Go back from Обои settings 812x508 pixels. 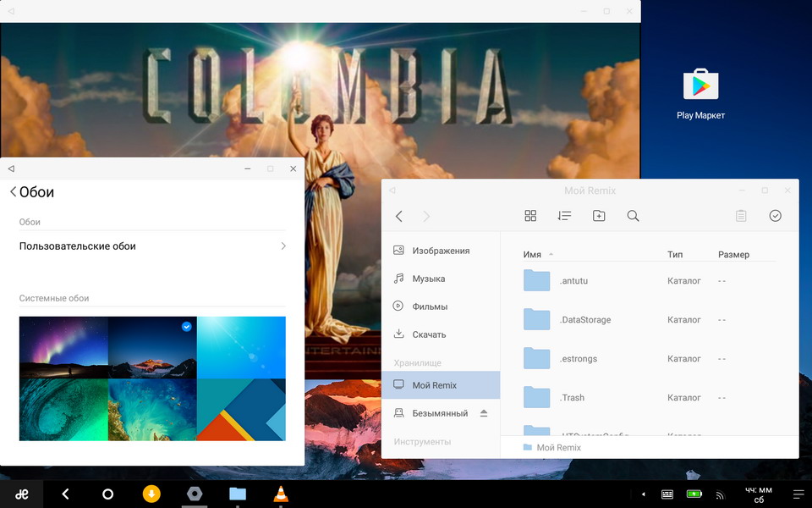point(14,192)
